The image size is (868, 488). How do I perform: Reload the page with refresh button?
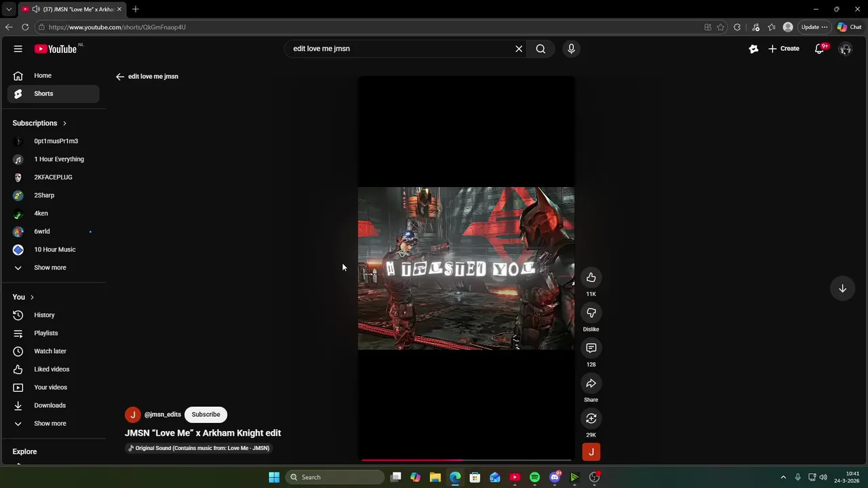tap(25, 27)
